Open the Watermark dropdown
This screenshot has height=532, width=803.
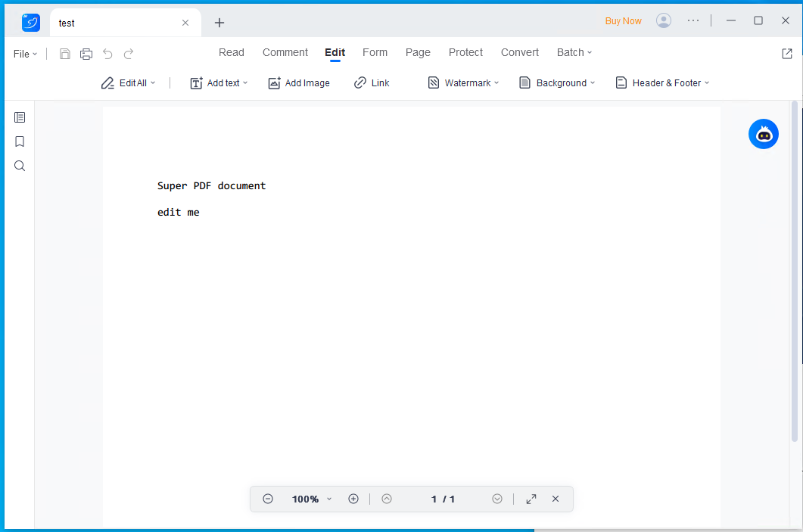pos(463,82)
